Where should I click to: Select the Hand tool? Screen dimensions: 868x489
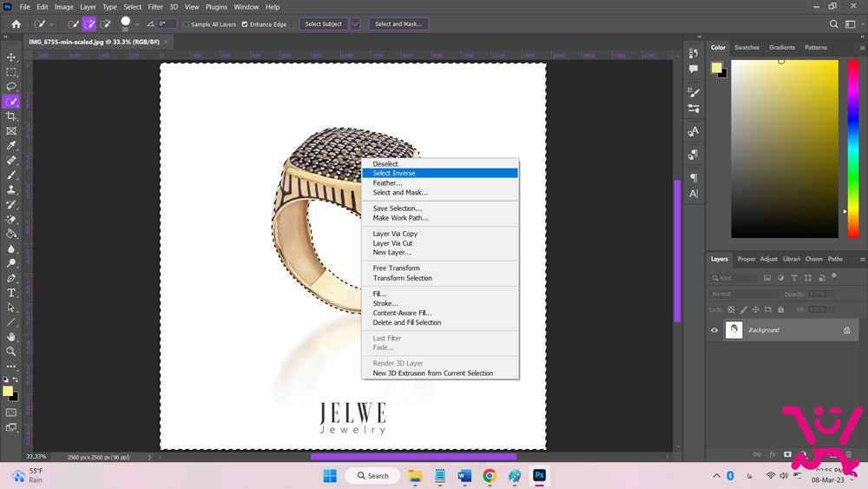click(x=11, y=337)
